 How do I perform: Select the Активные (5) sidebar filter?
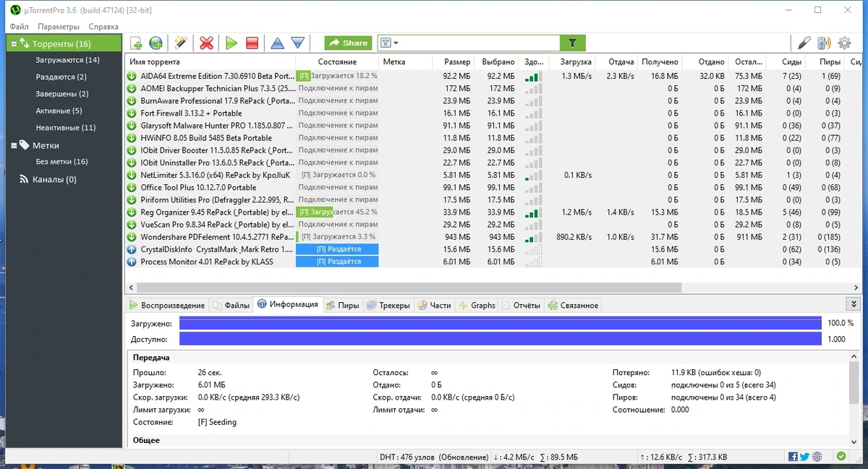coord(59,111)
